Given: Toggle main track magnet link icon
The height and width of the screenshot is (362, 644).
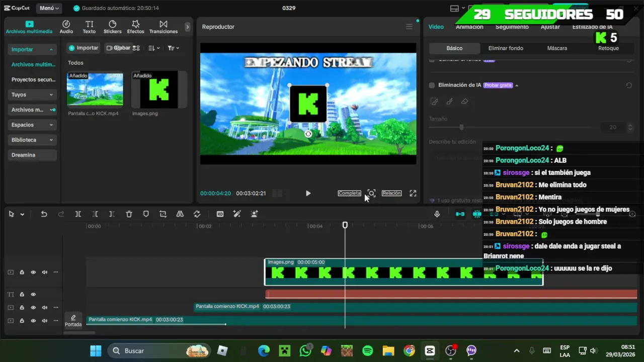Looking at the screenshot, I should tap(460, 214).
